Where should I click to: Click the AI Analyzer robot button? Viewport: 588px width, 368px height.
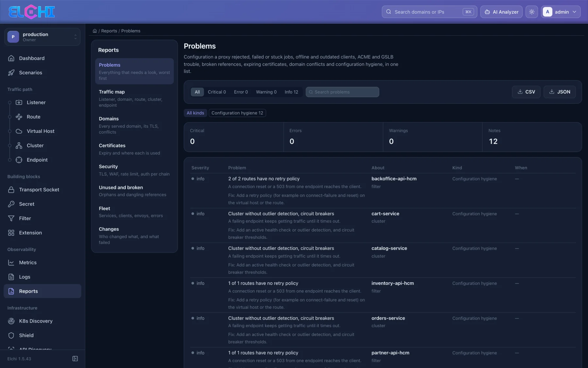(x=501, y=12)
